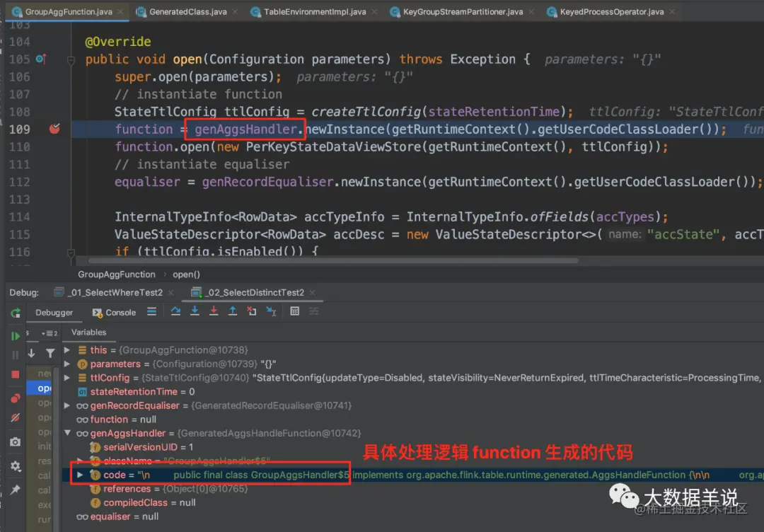Switch to GeneratedClass.java tab
764x532 pixels.
click(188, 12)
